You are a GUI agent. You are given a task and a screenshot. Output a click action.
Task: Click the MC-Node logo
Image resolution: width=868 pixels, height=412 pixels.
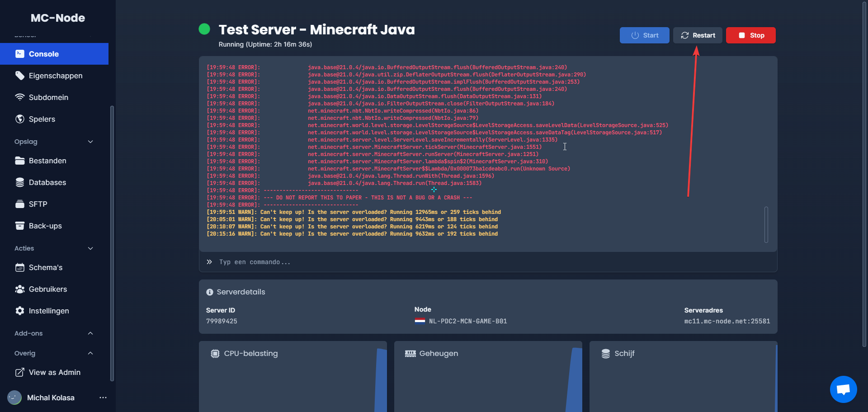click(58, 18)
